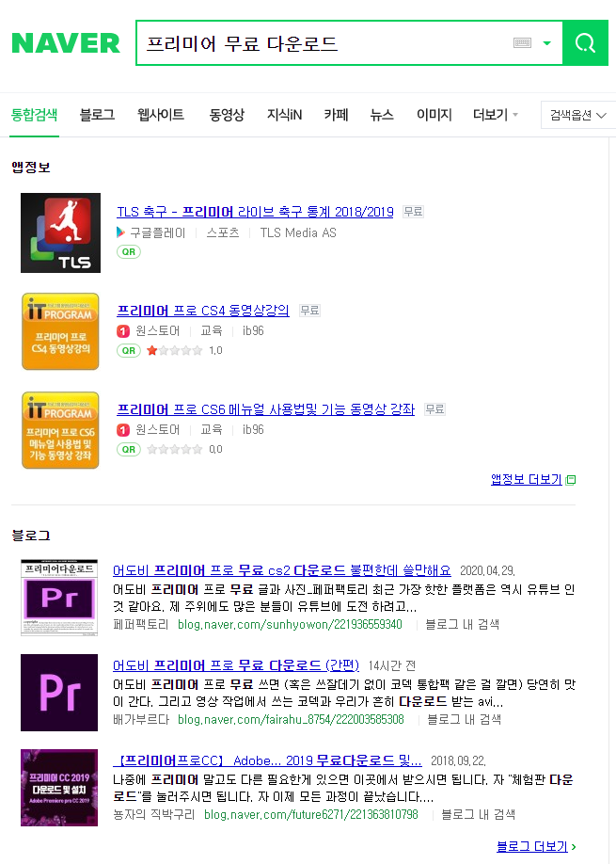Image resolution: width=616 pixels, height=864 pixels.
Task: Open 앱정보 더보기 link
Action: [x=526, y=479]
